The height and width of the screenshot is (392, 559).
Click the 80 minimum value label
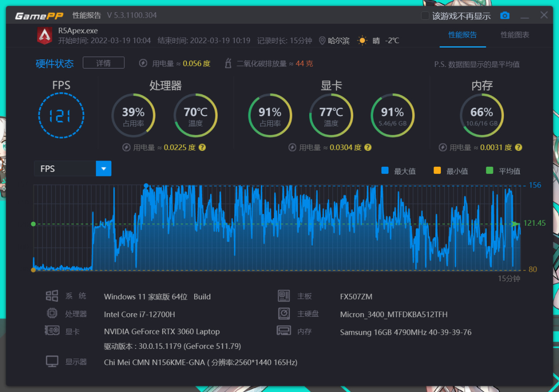click(x=533, y=269)
